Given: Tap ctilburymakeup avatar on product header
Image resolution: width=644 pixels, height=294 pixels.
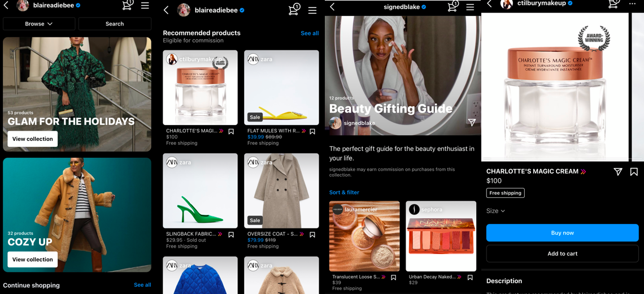Looking at the screenshot, I should [x=506, y=4].
